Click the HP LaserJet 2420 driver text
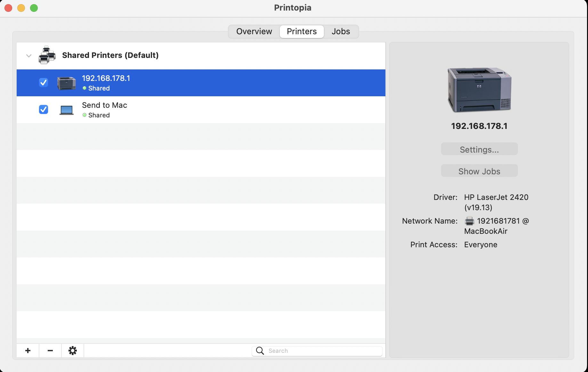This screenshot has width=588, height=372. (496, 202)
